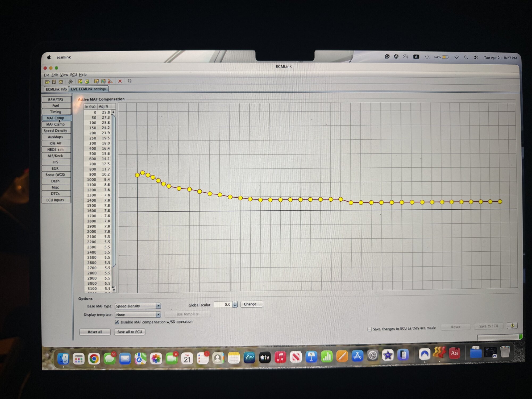
Task: Click the Wi-Fi icon in menu bar
Action: pyautogui.click(x=456, y=57)
